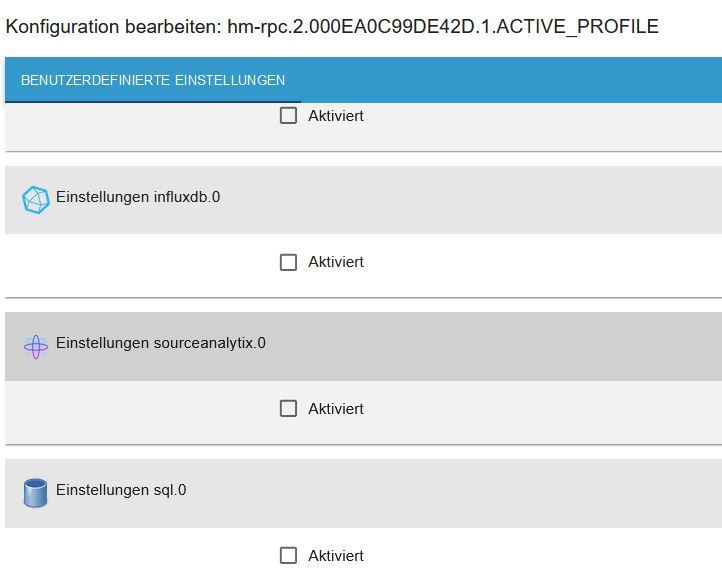Click the influxdb.0 polyhedron icon

[35, 200]
